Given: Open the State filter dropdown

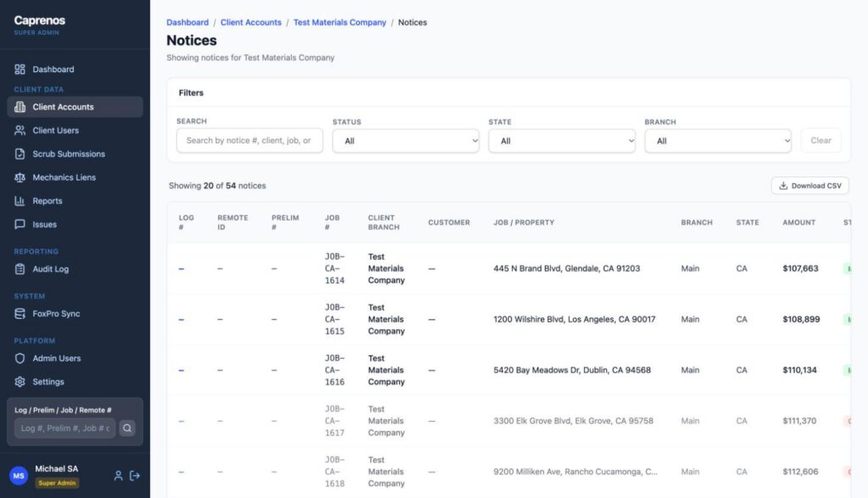Looking at the screenshot, I should [x=562, y=141].
